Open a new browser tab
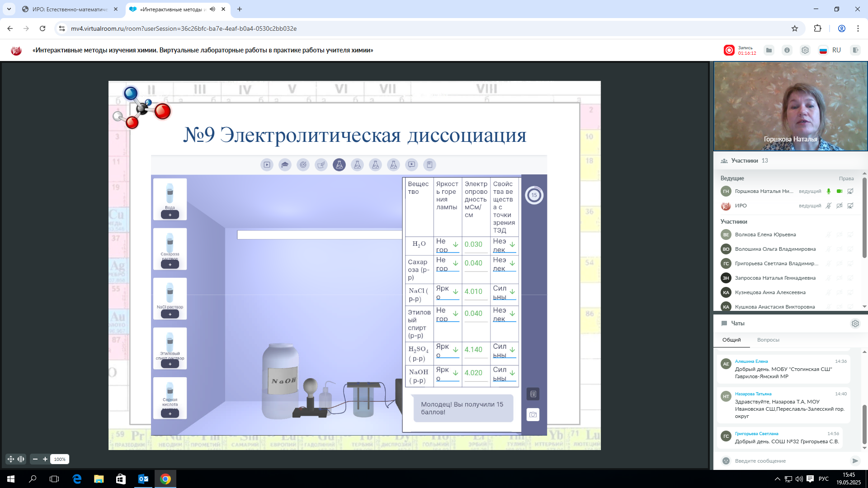868x488 pixels. point(240,9)
